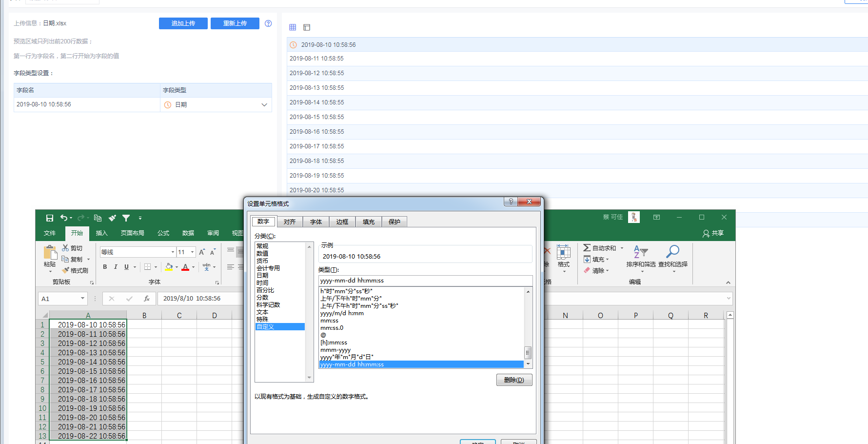The height and width of the screenshot is (444, 868).
Task: Open the fill color dropdown arrow
Action: pyautogui.click(x=177, y=267)
